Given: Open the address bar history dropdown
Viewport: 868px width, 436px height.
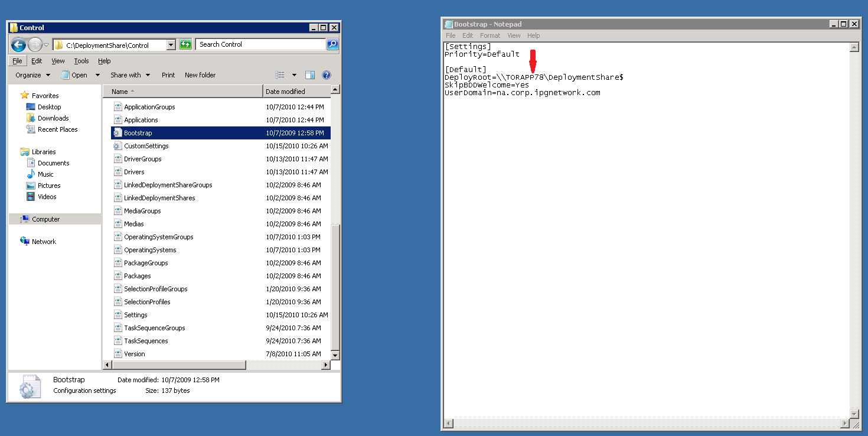Looking at the screenshot, I should coord(171,44).
